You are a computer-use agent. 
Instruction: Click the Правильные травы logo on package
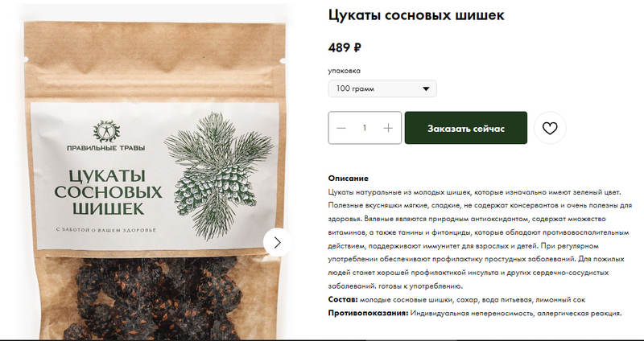106,136
